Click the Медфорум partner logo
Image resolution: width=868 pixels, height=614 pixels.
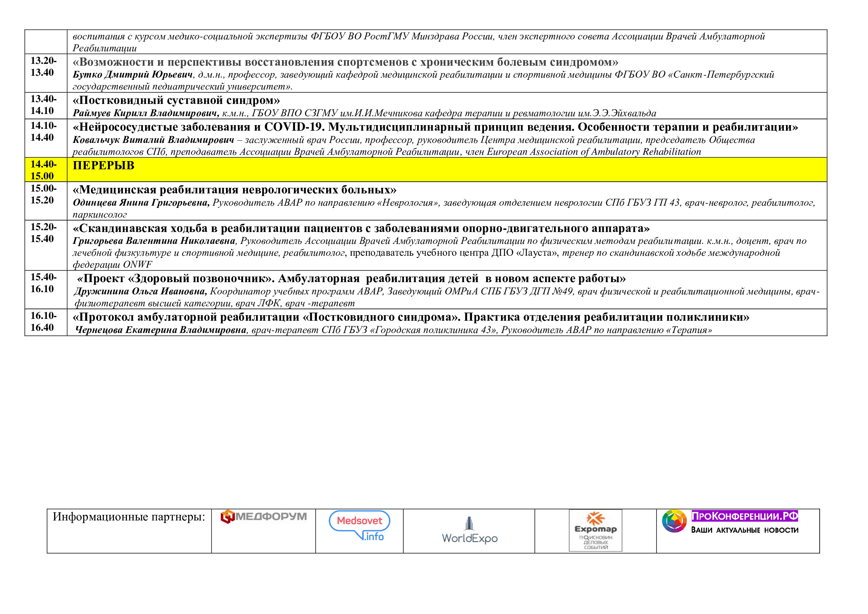pyautogui.click(x=263, y=516)
